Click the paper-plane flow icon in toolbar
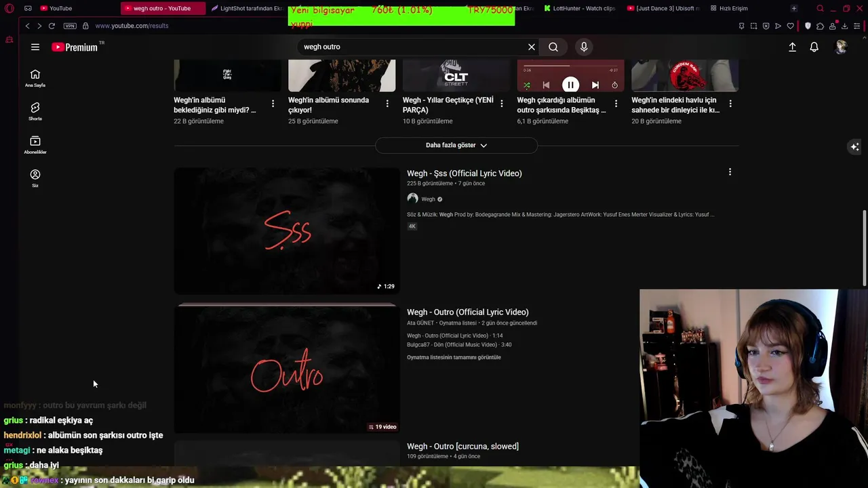Viewport: 868px width, 488px height. pos(778,26)
